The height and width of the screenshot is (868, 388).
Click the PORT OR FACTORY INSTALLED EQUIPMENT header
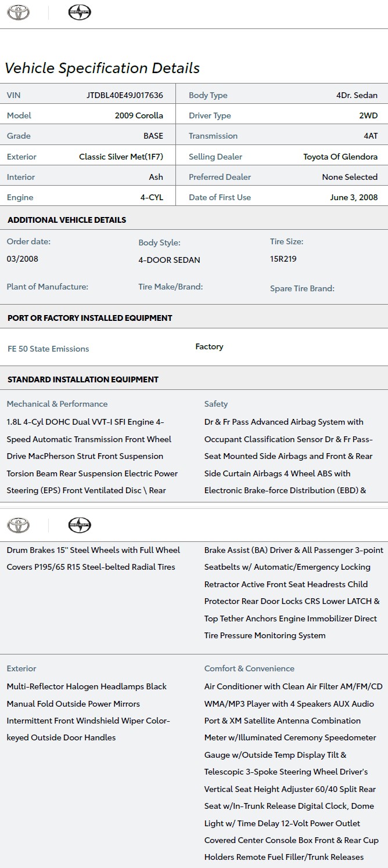coord(90,318)
